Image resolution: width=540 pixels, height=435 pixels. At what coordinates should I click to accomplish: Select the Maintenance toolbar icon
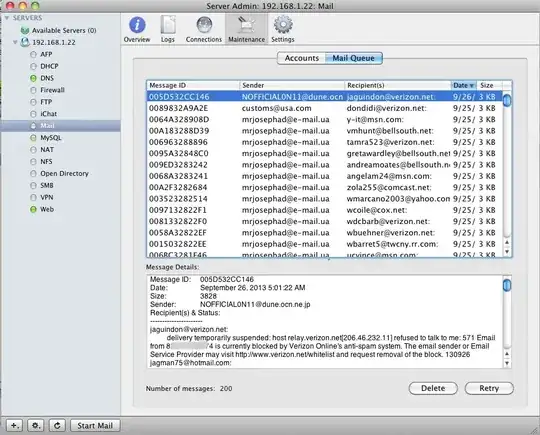point(247,25)
